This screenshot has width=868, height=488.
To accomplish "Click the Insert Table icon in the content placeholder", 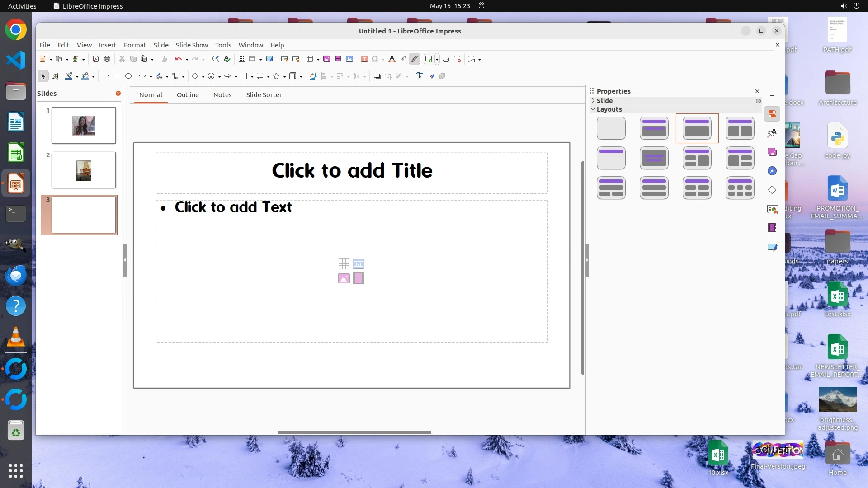I will [344, 263].
